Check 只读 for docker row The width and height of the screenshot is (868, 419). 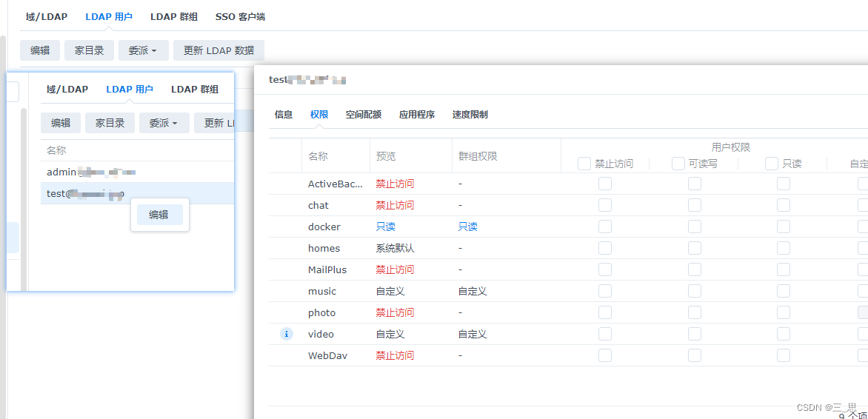click(784, 227)
